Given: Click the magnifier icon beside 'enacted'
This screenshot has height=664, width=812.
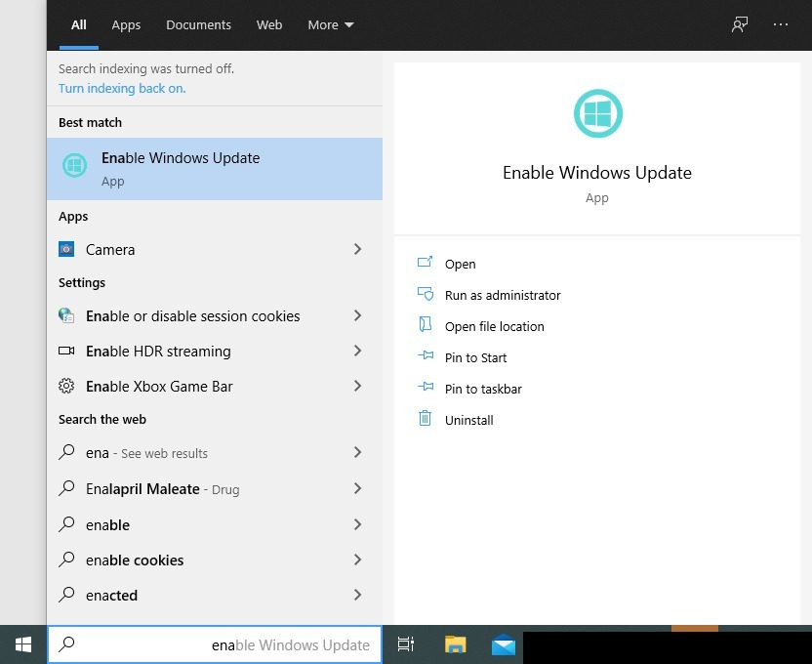Looking at the screenshot, I should [x=66, y=595].
